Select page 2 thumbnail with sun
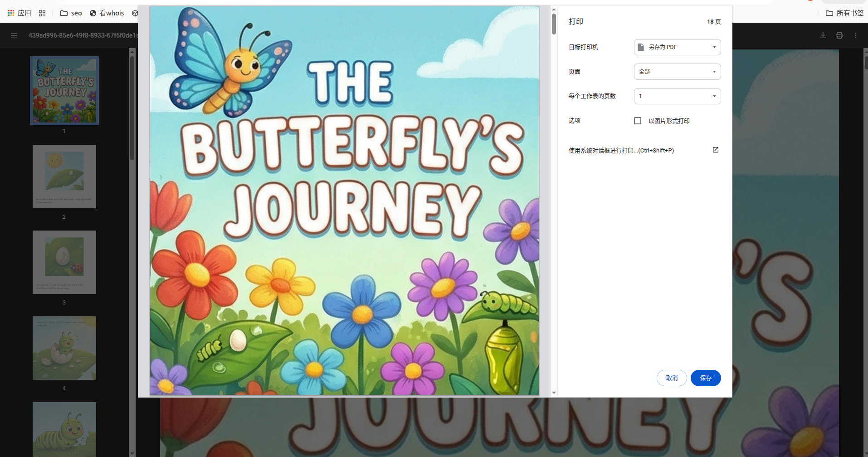 (x=64, y=177)
